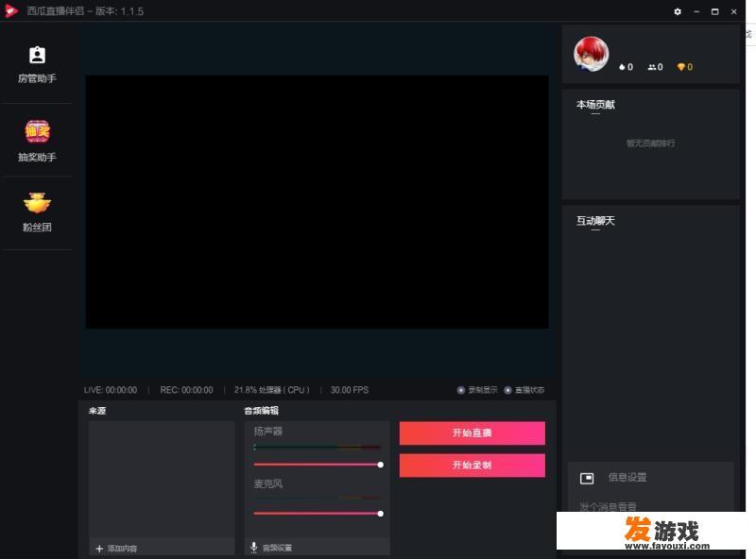Screen dimensions: 756x559
Task: Click the 添加内容 add content link
Action: coord(123,549)
